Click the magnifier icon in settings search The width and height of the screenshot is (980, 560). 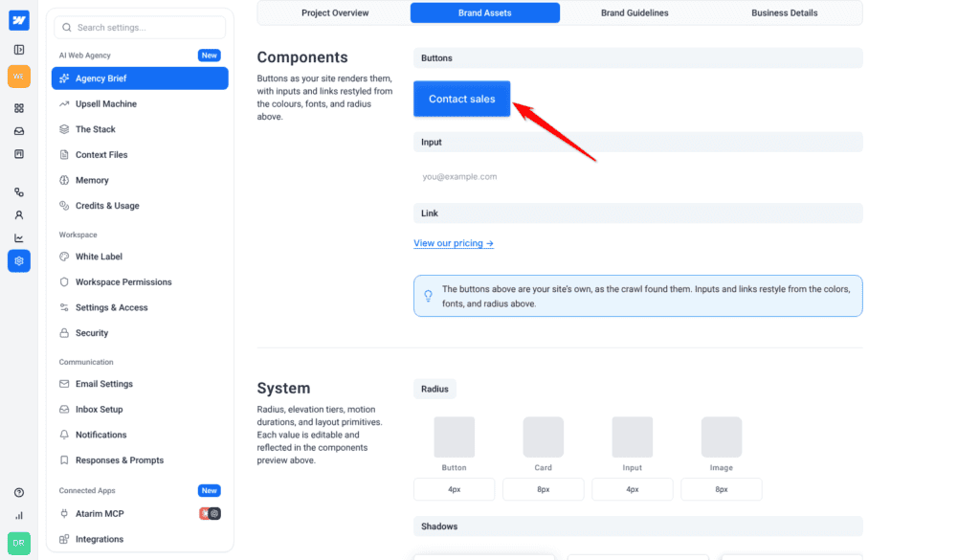pyautogui.click(x=67, y=28)
